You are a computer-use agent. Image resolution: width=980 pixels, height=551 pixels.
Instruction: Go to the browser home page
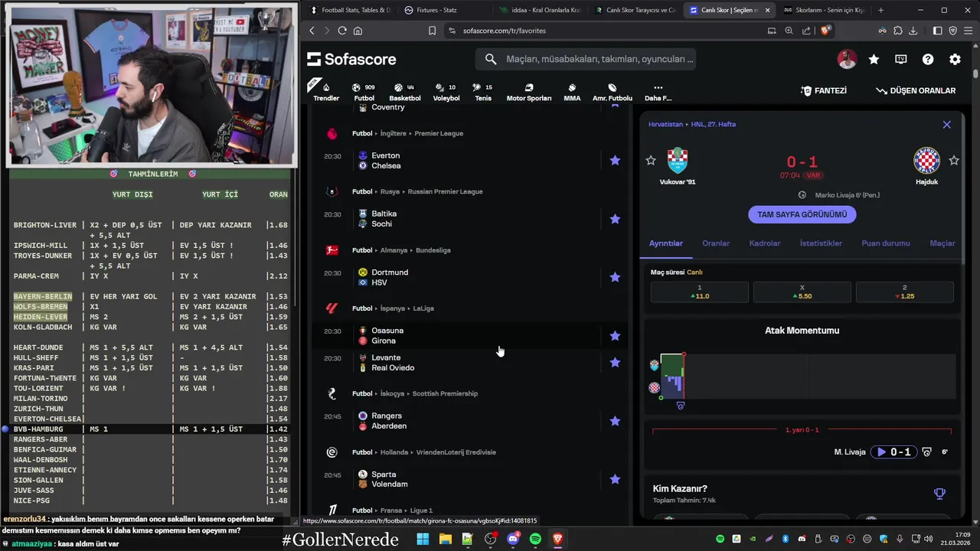click(x=358, y=31)
